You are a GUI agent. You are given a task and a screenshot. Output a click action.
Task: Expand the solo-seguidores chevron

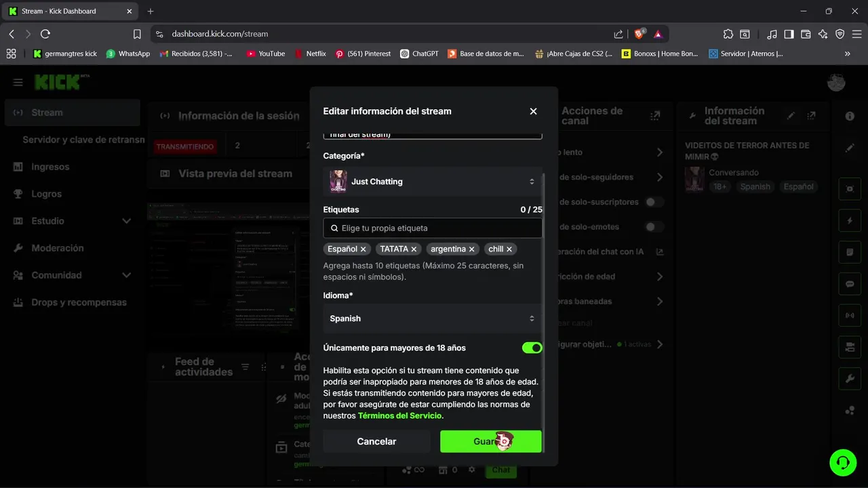[x=660, y=177]
